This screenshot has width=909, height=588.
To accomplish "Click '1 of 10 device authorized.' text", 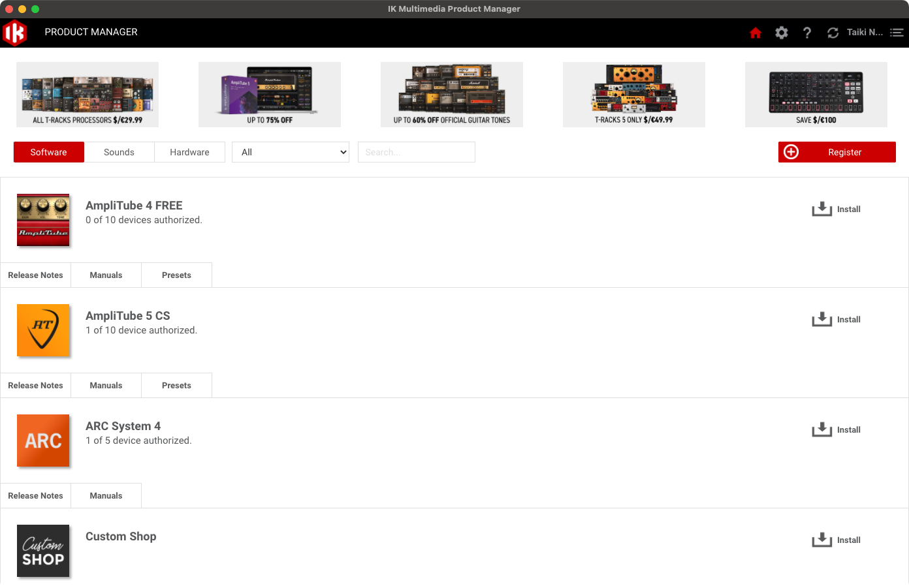I will pos(141,330).
